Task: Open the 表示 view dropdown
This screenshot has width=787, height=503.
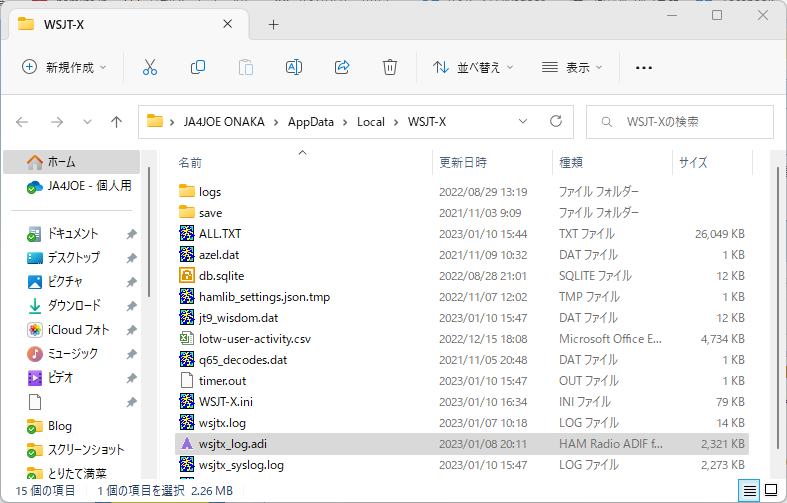Action: pos(572,67)
